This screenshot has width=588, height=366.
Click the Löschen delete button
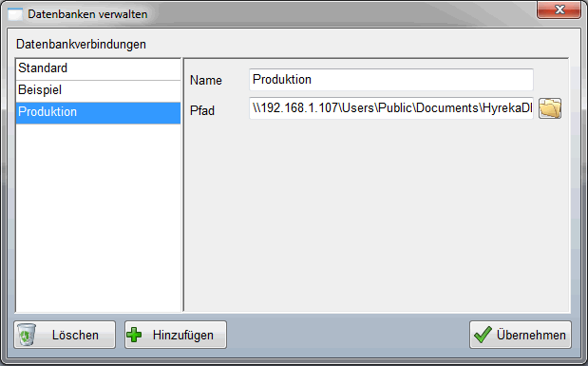(x=65, y=335)
